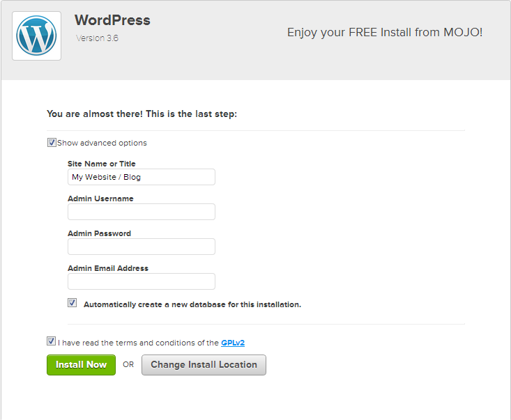Open the GPLv2 license link
The image size is (511, 420).
point(233,343)
